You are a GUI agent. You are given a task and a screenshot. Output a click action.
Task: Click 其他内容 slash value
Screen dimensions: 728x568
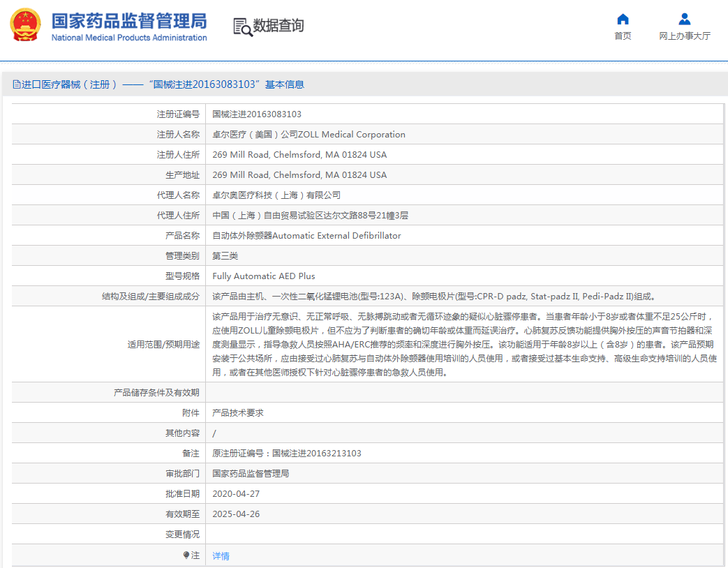(x=214, y=433)
